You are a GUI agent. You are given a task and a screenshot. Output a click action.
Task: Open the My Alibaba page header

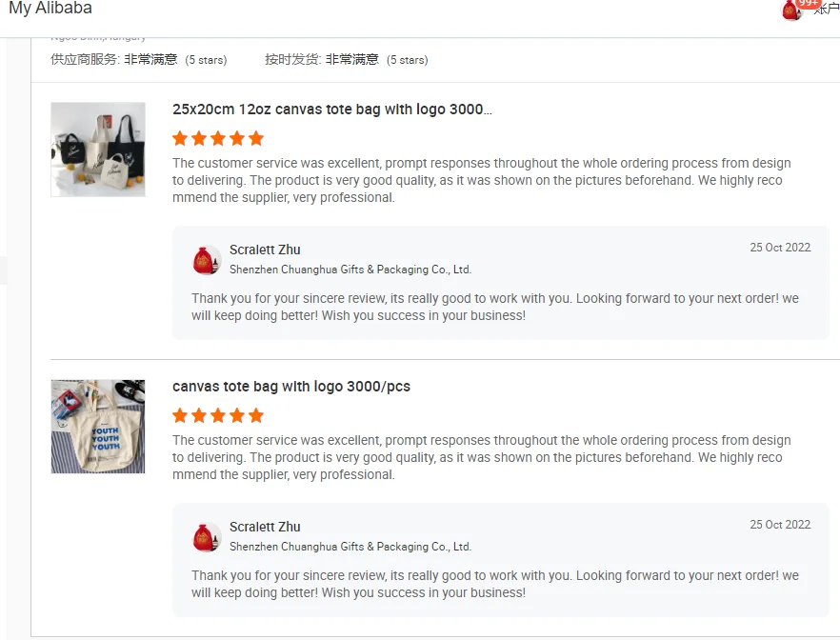50,9
